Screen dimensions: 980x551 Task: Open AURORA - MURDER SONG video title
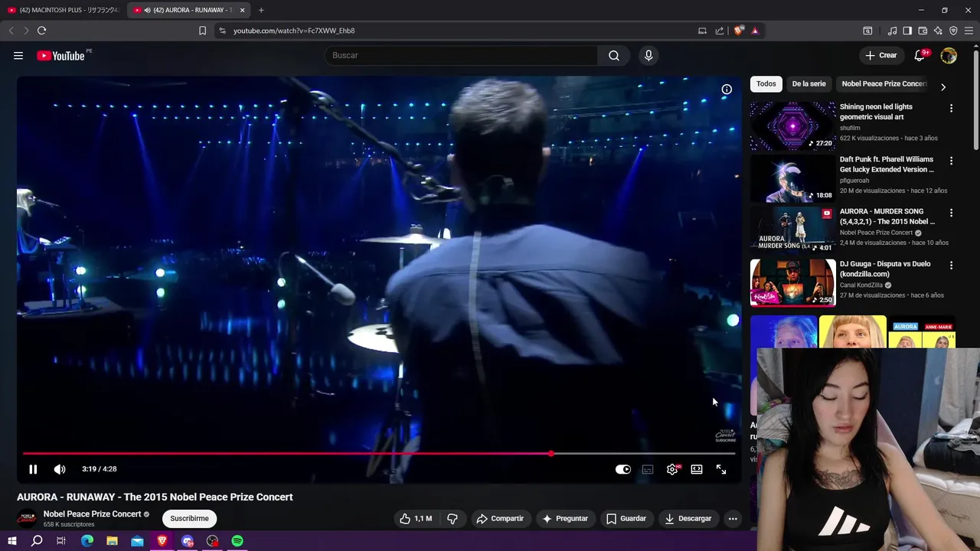[x=887, y=217]
